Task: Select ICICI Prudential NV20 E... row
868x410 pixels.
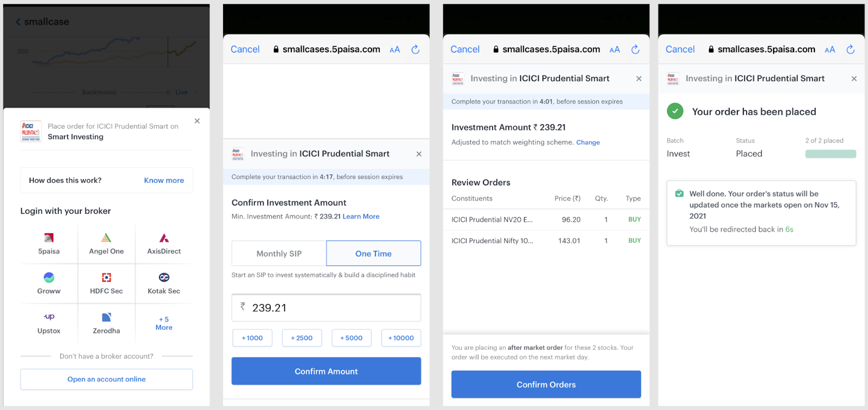Action: point(546,219)
